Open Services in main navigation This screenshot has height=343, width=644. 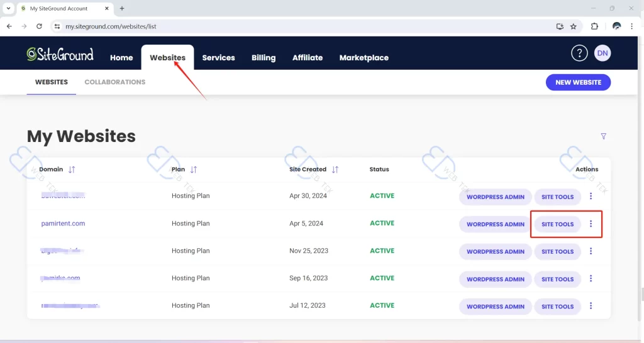click(218, 58)
